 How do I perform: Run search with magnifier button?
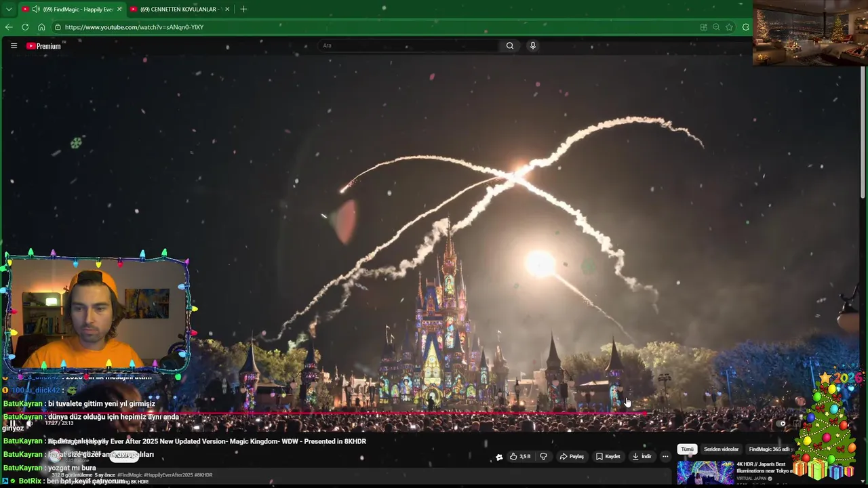pyautogui.click(x=510, y=45)
